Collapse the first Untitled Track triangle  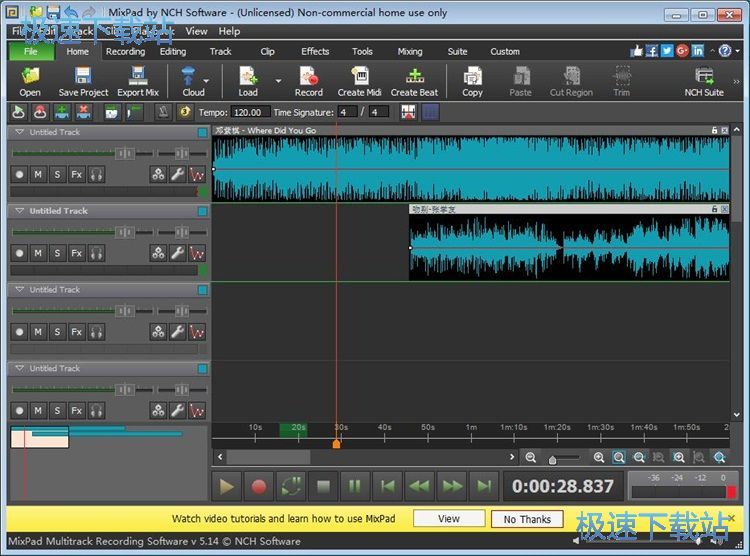19,132
